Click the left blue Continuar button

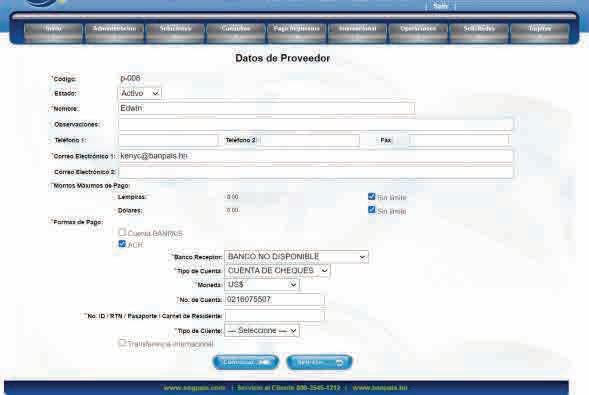(x=246, y=362)
